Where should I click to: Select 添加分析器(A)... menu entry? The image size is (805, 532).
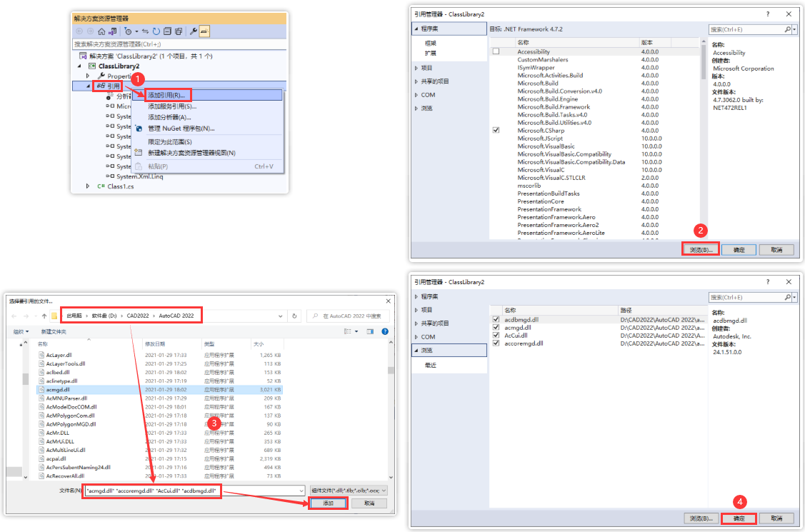pos(208,118)
